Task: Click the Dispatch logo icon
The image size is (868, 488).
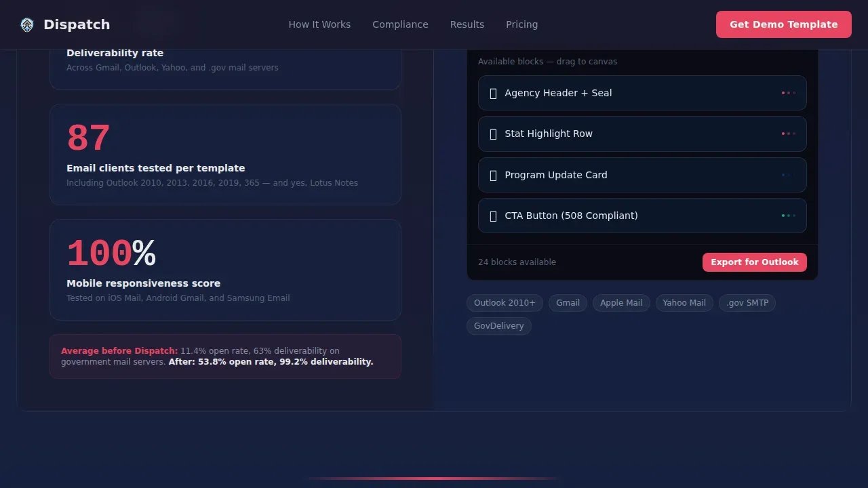Action: (x=27, y=25)
